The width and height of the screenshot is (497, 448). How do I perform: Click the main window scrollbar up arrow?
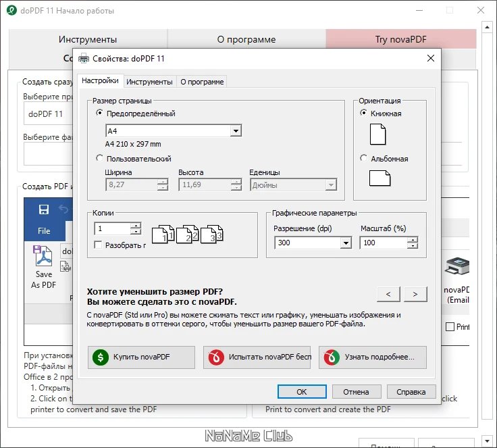click(x=487, y=27)
